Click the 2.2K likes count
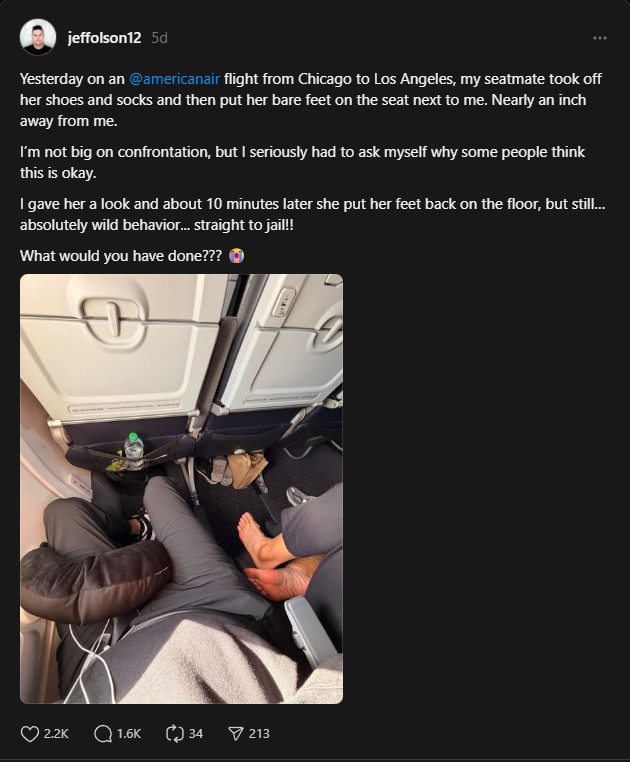This screenshot has height=762, width=630. tap(56, 733)
